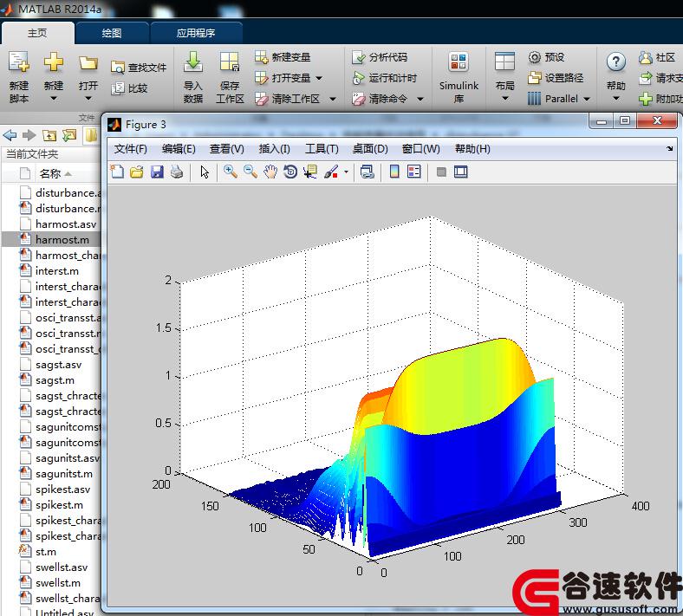Switch to the Apps (应用程序) tab
The height and width of the screenshot is (616, 683).
[196, 33]
